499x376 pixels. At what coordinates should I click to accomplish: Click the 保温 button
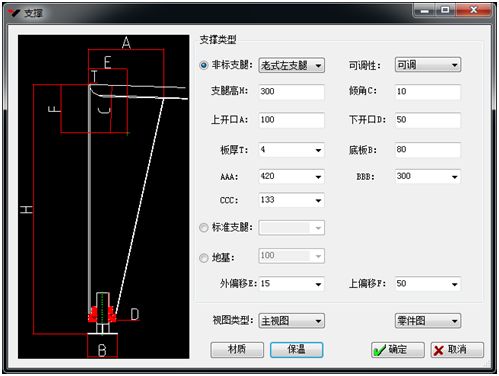click(x=296, y=350)
